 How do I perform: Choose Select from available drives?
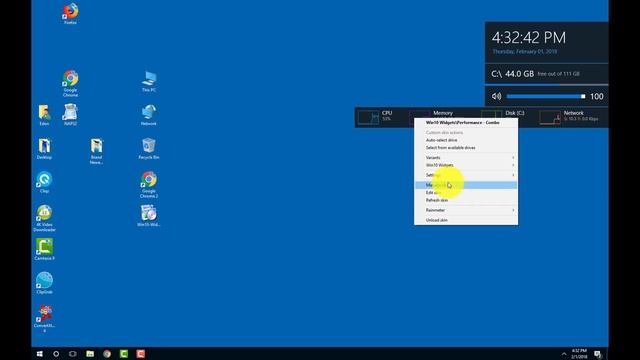click(x=466, y=148)
